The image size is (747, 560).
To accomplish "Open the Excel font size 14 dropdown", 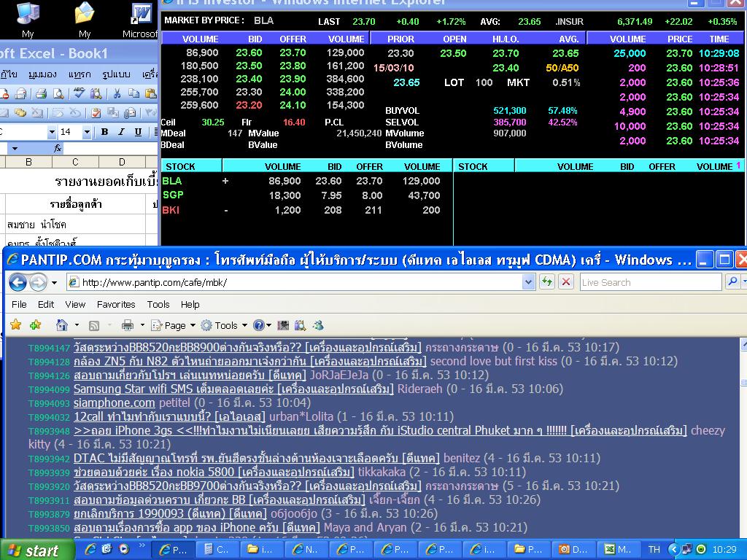I will tap(87, 132).
